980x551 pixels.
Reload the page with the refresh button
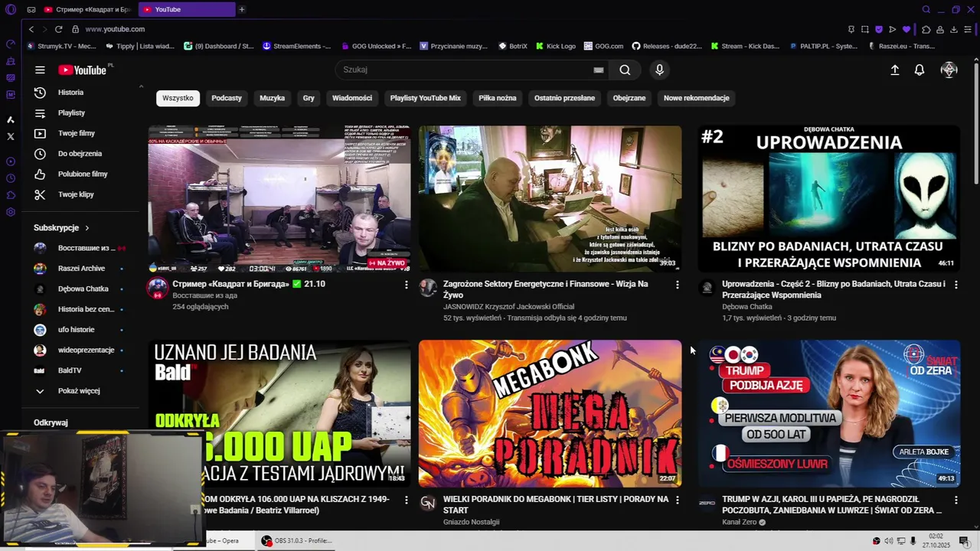click(58, 29)
